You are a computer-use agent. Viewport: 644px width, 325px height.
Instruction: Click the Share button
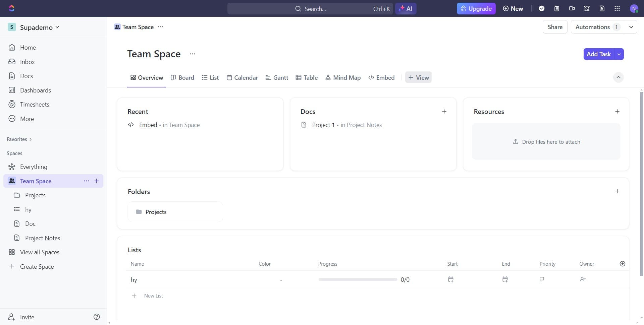(x=555, y=27)
